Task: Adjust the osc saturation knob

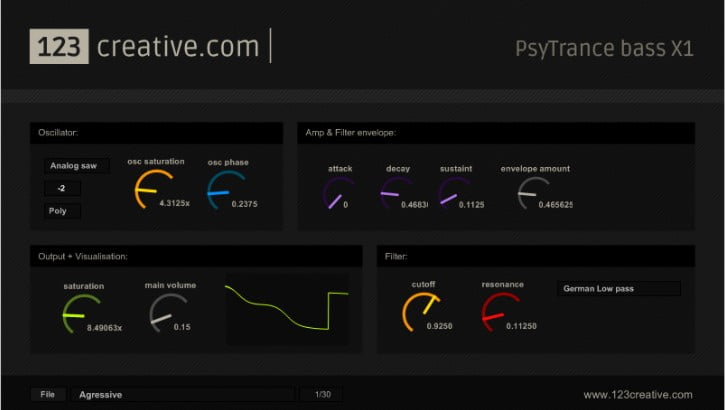Action: click(153, 189)
